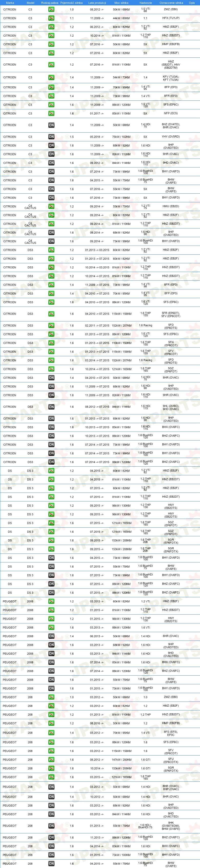
Task: Select the 9HK (DV6ETEDM) engine code cell
Action: tap(171, 826)
